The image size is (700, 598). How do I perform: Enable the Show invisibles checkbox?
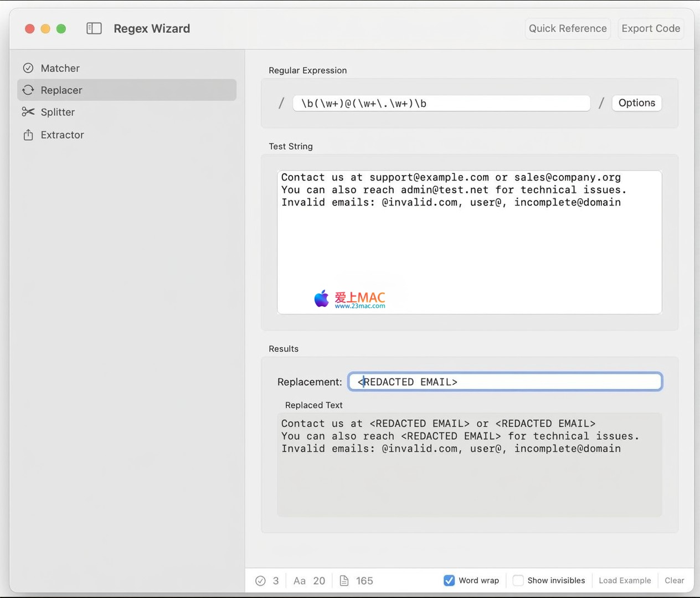pos(518,580)
